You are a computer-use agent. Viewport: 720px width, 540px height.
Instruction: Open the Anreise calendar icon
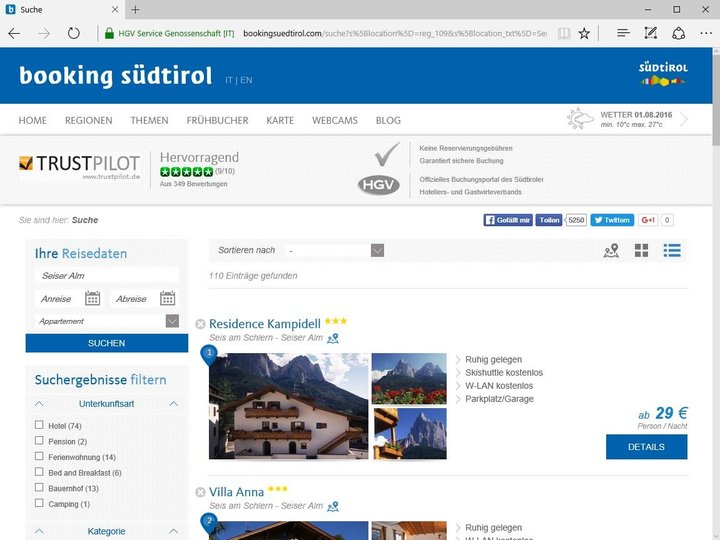92,298
